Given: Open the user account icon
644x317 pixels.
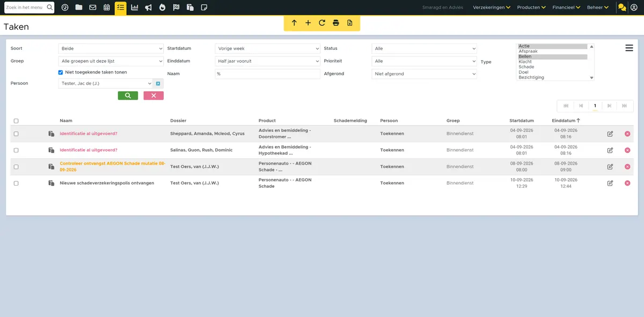Looking at the screenshot, I should pos(635,8).
